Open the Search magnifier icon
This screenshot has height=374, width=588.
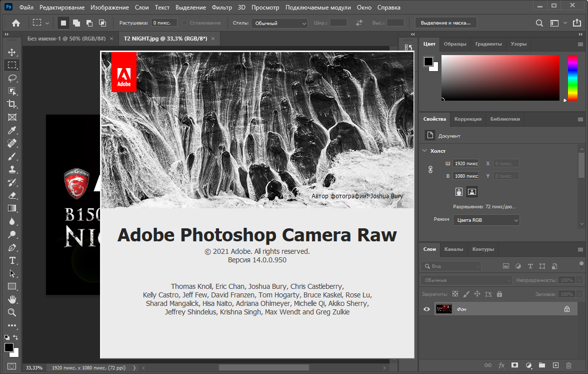pyautogui.click(x=539, y=23)
